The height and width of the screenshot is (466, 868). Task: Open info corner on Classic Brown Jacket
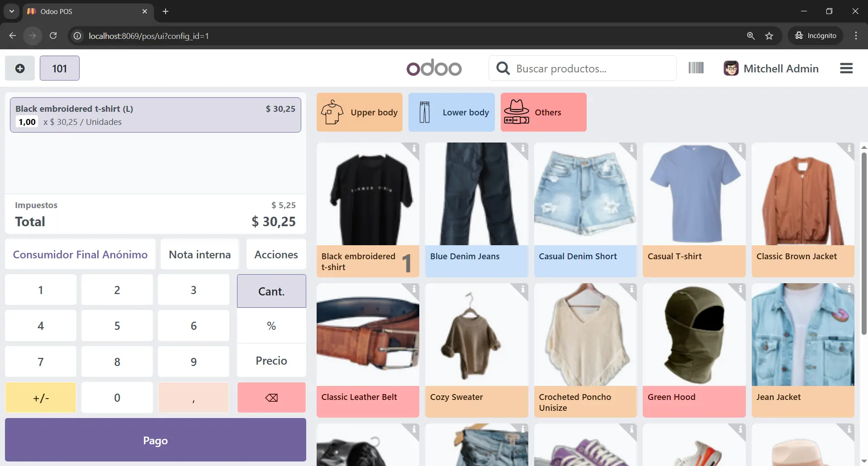pyautogui.click(x=849, y=149)
